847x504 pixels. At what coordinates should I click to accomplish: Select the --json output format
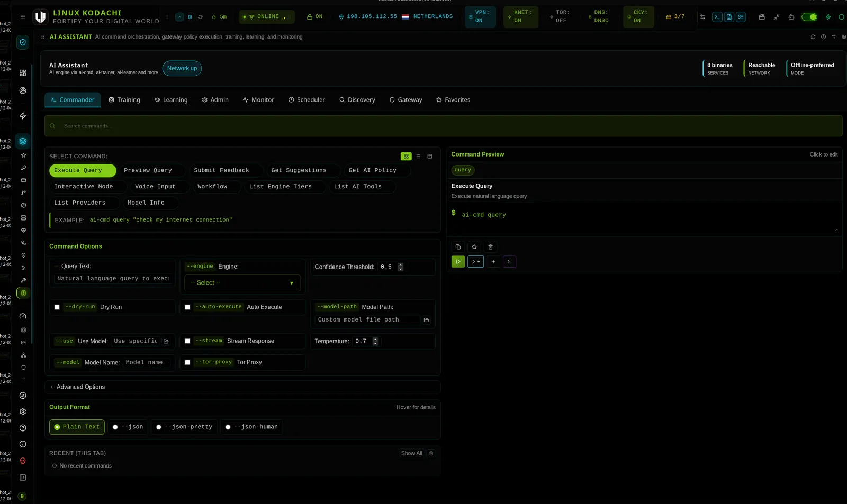tap(129, 427)
